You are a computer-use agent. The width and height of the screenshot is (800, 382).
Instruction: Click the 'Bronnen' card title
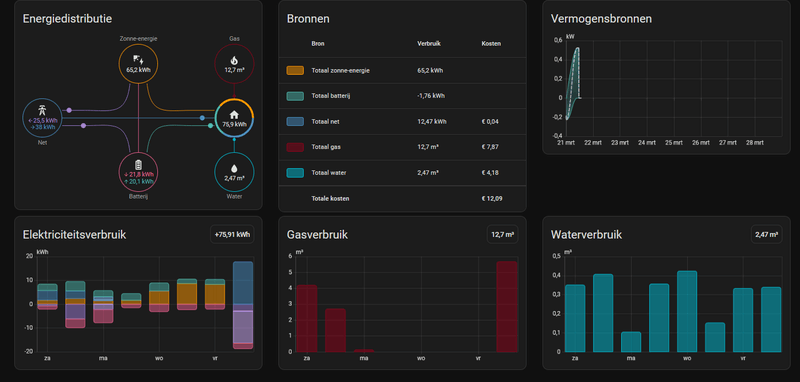(x=308, y=19)
